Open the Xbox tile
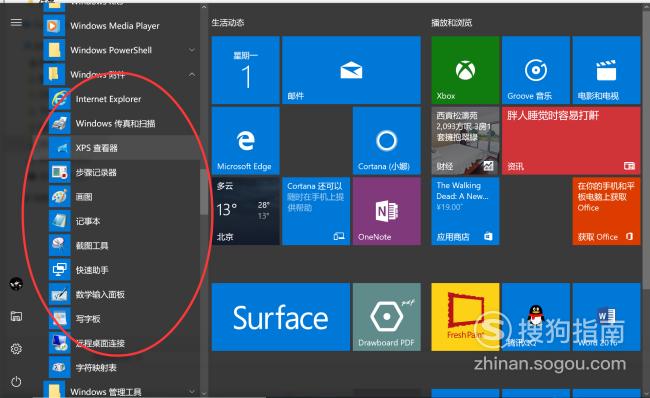 [x=465, y=70]
